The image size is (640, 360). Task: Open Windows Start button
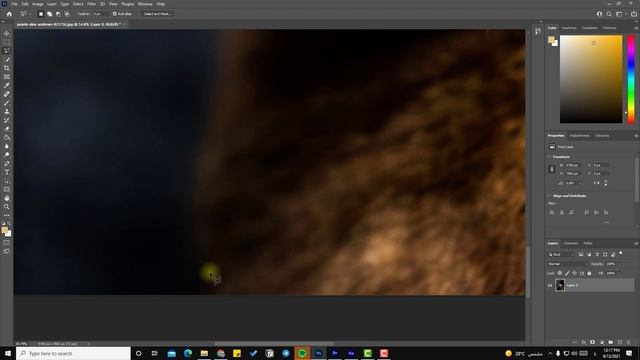pos(8,353)
